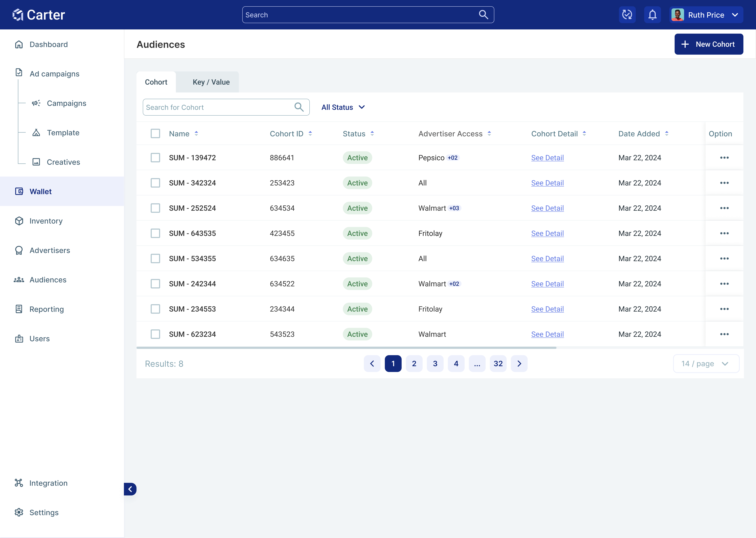Select the Cohort tab
Screen dimensions: 756x538
(156, 82)
